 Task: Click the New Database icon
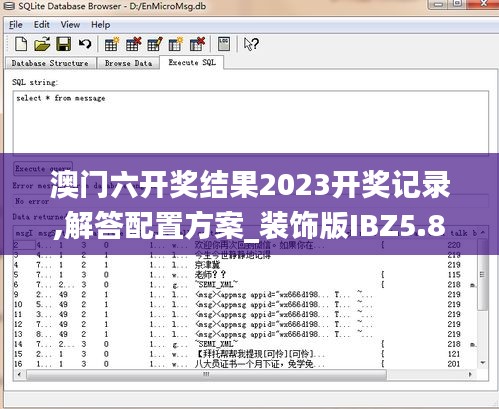pos(21,44)
